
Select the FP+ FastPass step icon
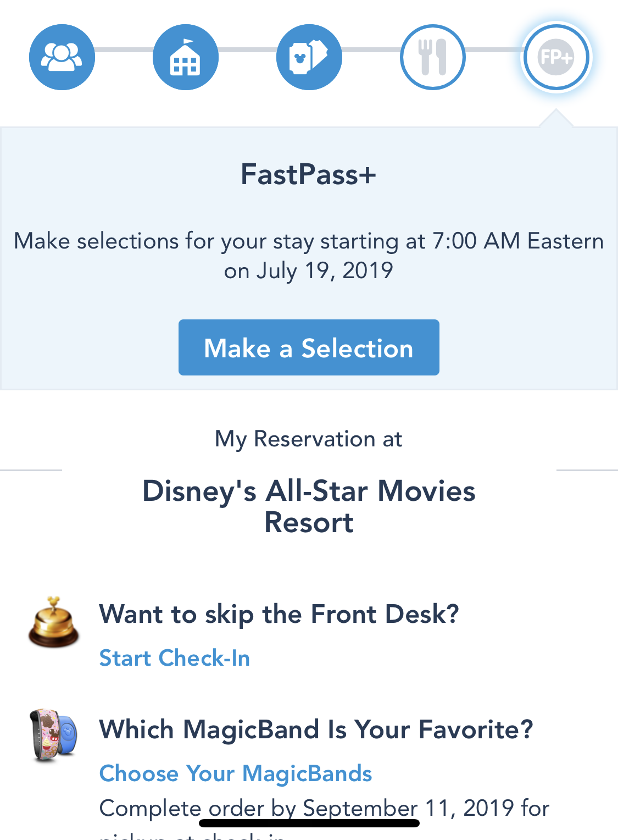556,57
